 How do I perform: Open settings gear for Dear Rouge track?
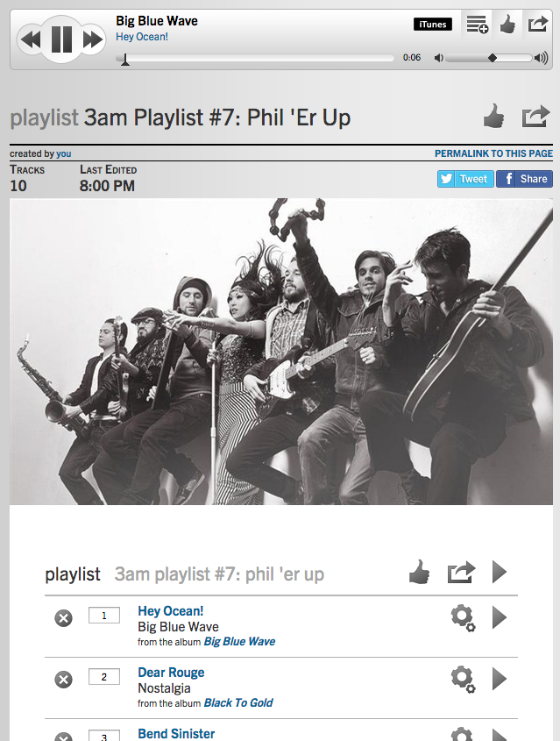pyautogui.click(x=463, y=680)
